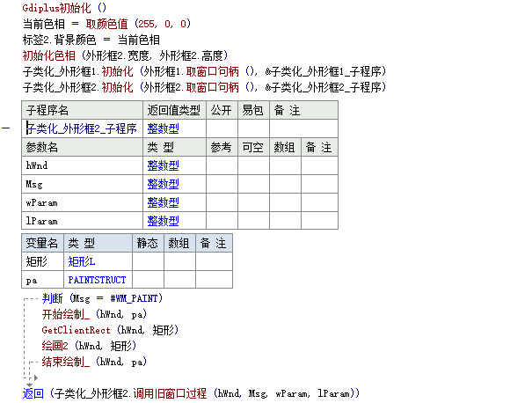Screen dimensions: 532x403
Task: Toggle the 静态 cell for pa
Action: click(148, 280)
